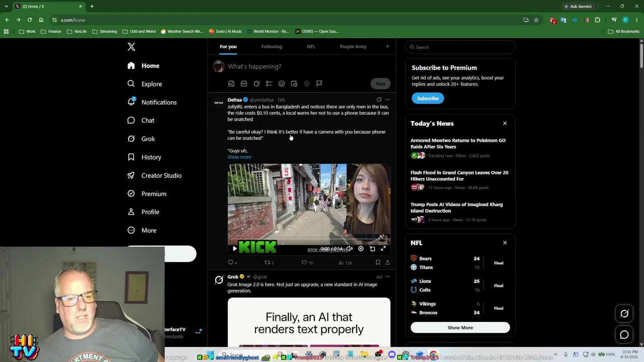Viewport: 644px width, 362px height.
Task: Click Show More under NFL scores
Action: (x=460, y=328)
